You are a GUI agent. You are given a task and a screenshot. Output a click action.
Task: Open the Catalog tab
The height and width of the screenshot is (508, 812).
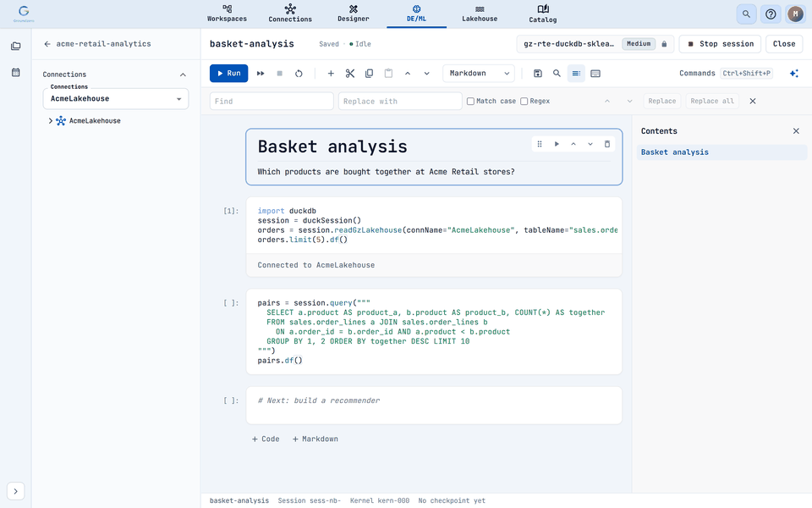tap(543, 14)
